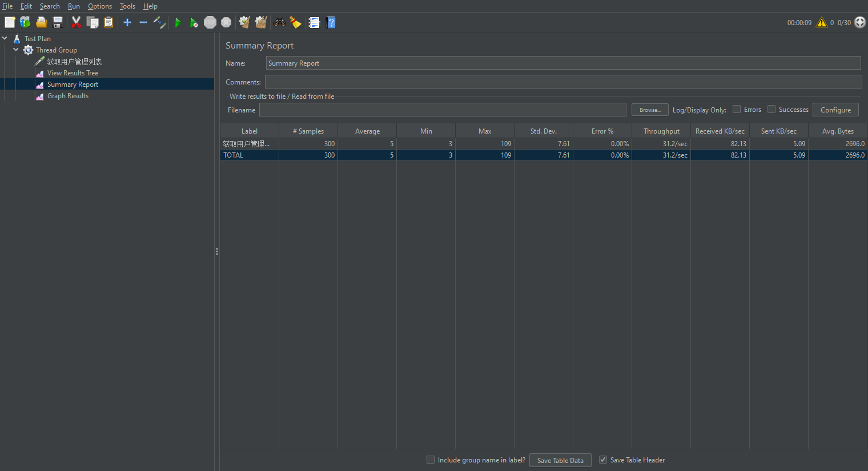This screenshot has width=868, height=471.
Task: Create a new test plan with New icon
Action: 10,22
